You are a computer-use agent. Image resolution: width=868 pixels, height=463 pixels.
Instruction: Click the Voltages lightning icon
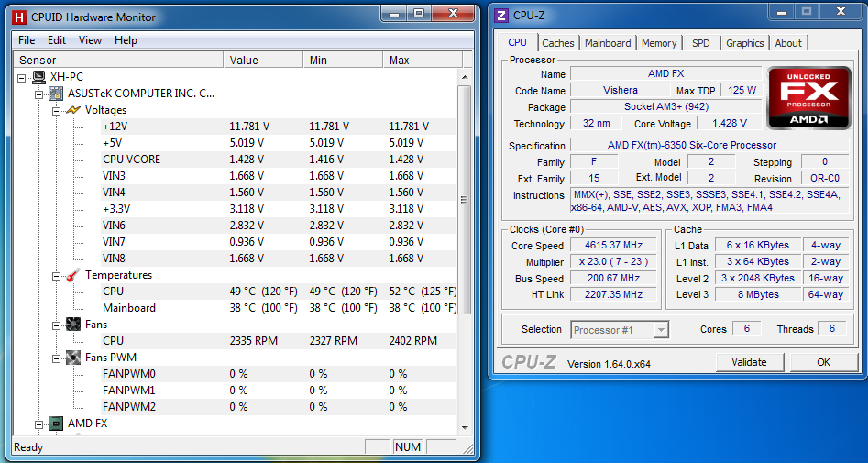point(73,110)
